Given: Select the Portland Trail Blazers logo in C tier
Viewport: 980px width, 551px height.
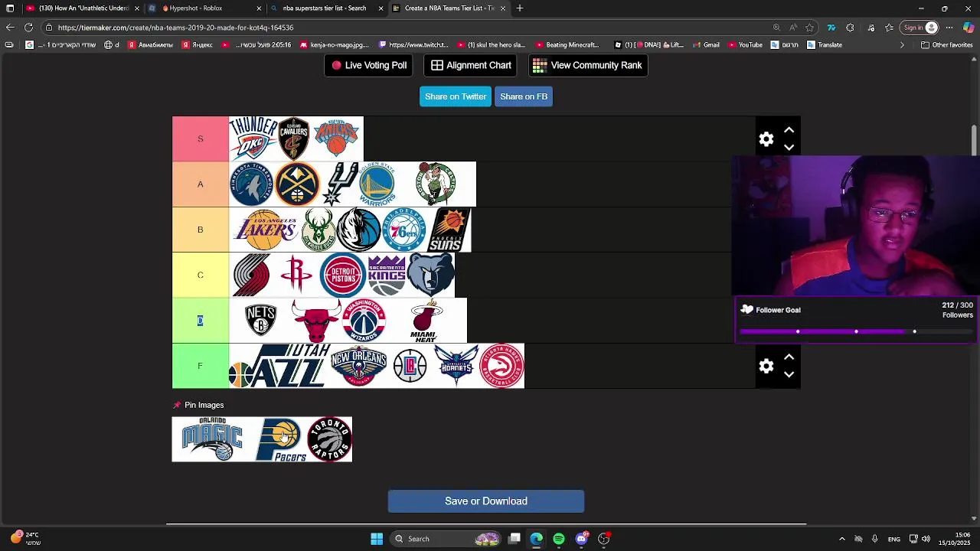Looking at the screenshot, I should 251,275.
